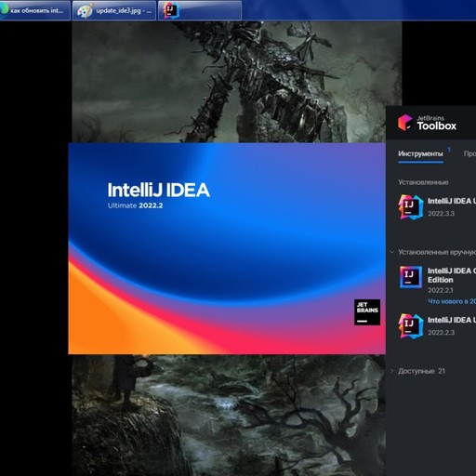
Task: Open the IntelliJ IDEA taskbar button
Action: (200, 10)
